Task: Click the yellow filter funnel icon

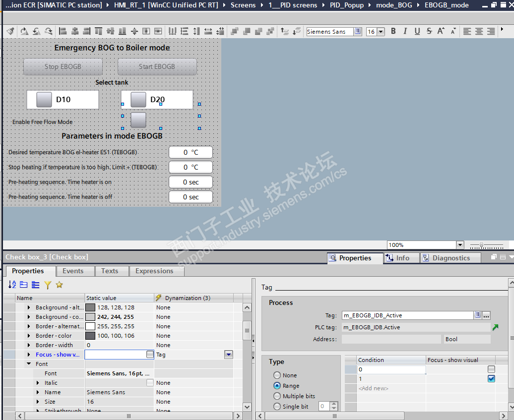Action: [48, 284]
